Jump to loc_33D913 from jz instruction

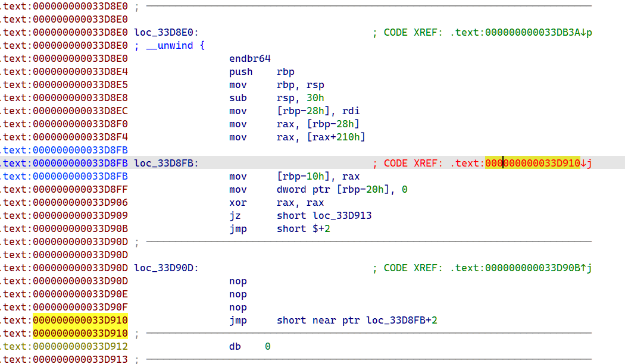click(342, 216)
